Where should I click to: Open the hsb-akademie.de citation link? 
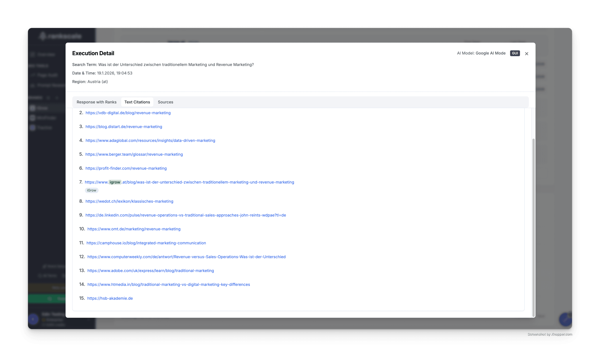pos(110,298)
